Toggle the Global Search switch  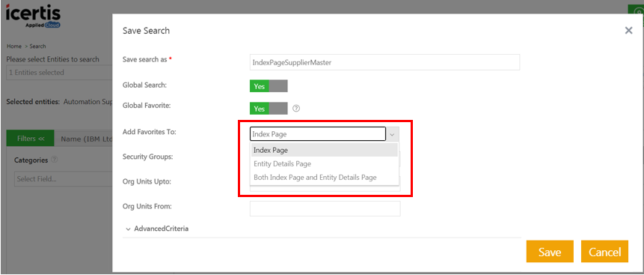click(269, 86)
